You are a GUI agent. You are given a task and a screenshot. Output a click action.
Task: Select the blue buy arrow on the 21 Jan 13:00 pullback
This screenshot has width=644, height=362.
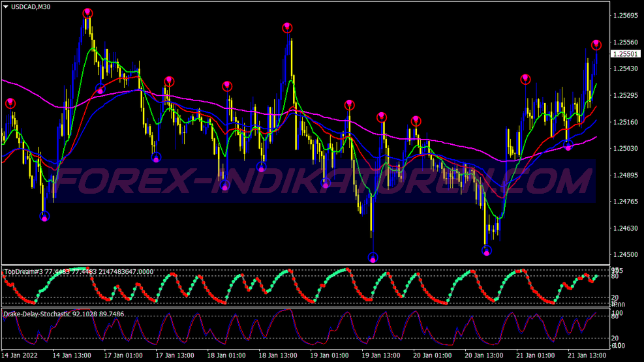pos(568,145)
